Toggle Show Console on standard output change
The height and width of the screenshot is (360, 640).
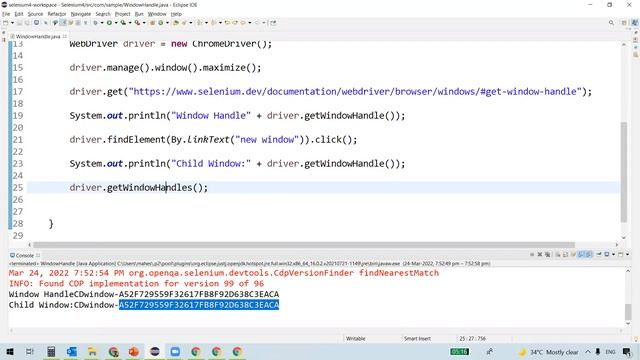[580, 254]
